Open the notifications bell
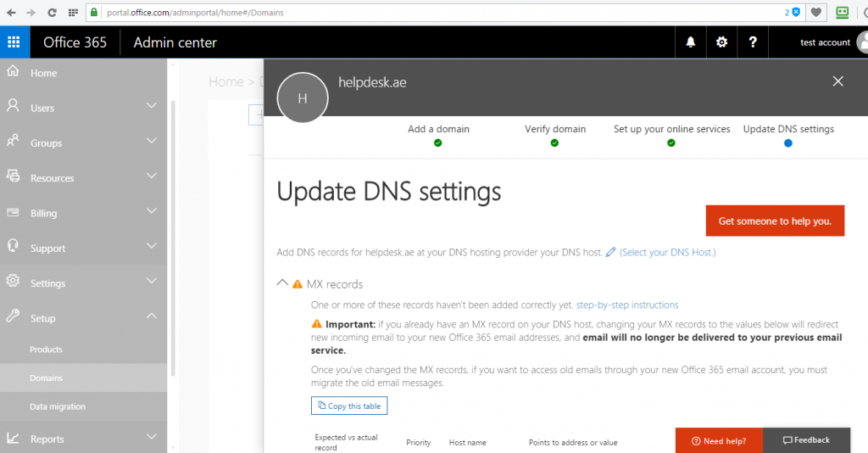Image resolution: width=868 pixels, height=453 pixels. coord(690,42)
